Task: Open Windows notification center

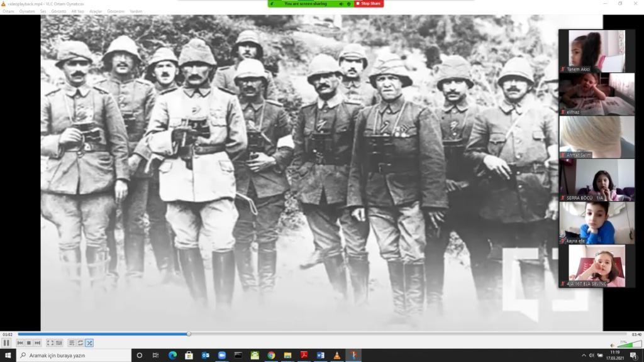Action: pyautogui.click(x=634, y=356)
